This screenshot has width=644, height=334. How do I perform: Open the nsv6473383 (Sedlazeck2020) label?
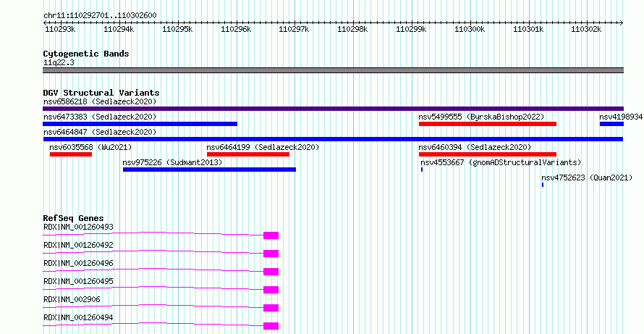(x=100, y=117)
